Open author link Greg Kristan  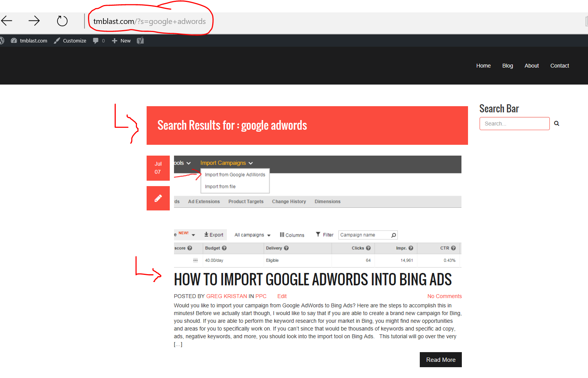click(226, 296)
